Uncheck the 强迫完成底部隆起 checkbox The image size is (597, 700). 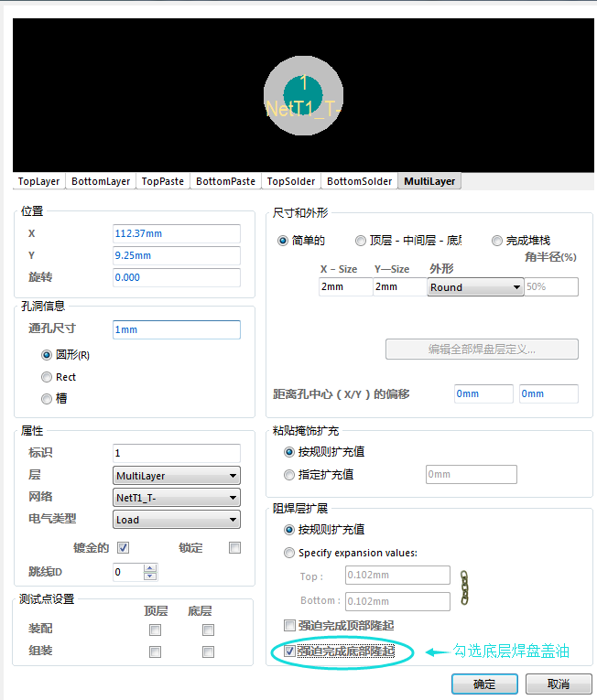click(x=290, y=652)
